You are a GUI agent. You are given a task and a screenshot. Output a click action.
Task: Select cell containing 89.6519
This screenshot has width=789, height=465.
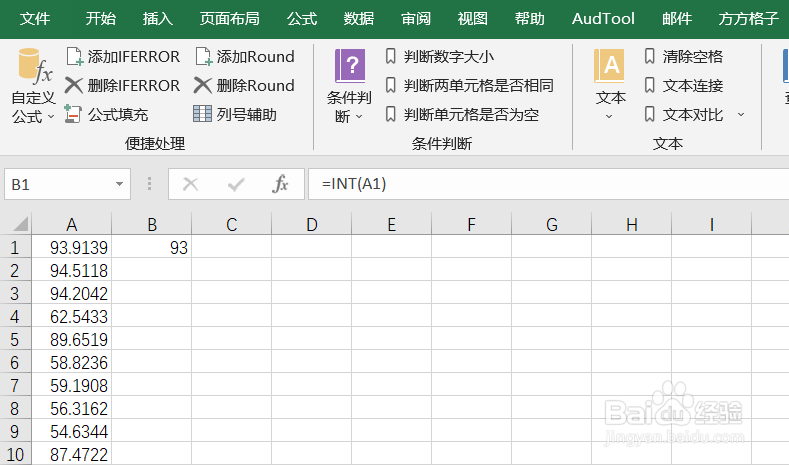[71, 339]
